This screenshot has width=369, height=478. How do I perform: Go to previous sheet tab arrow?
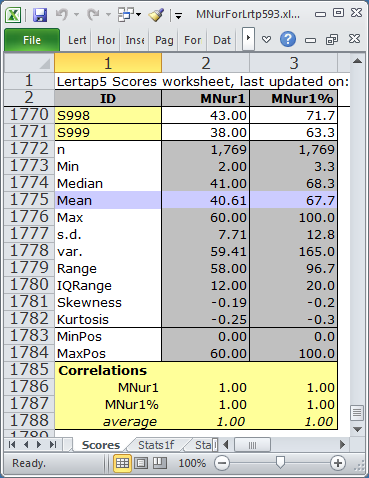click(x=26, y=444)
